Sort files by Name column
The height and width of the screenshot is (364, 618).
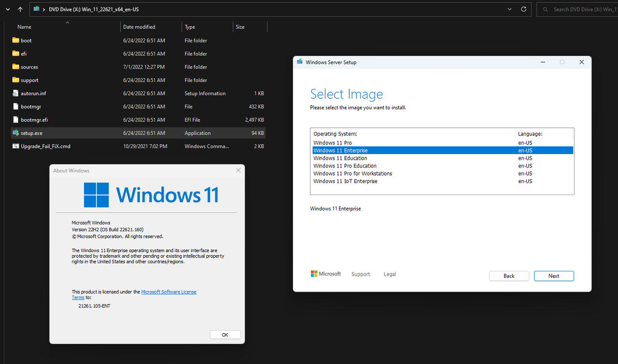coord(24,27)
